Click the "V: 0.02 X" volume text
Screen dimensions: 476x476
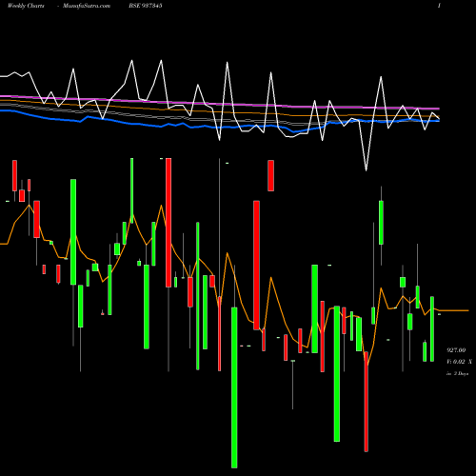click(x=459, y=362)
